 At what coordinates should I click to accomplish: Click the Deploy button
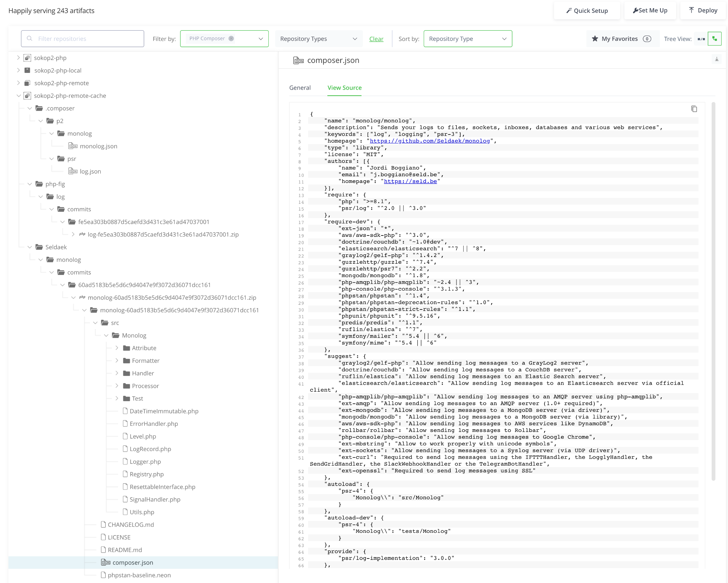click(x=703, y=11)
